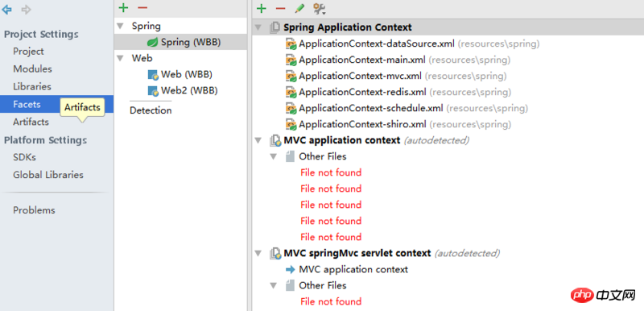Collapse MVC application context node
644x311 pixels.
(258, 140)
